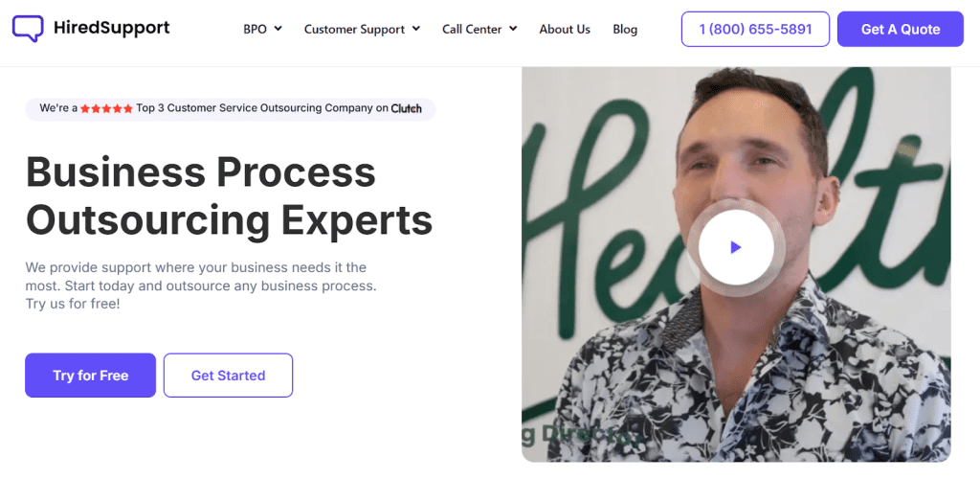Expand the Call Center chevron arrow

coord(513,28)
